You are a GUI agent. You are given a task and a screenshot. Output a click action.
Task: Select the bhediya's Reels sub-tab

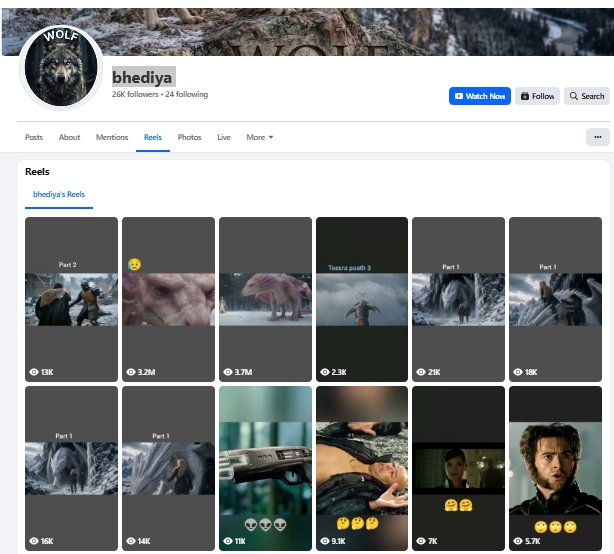[59, 195]
